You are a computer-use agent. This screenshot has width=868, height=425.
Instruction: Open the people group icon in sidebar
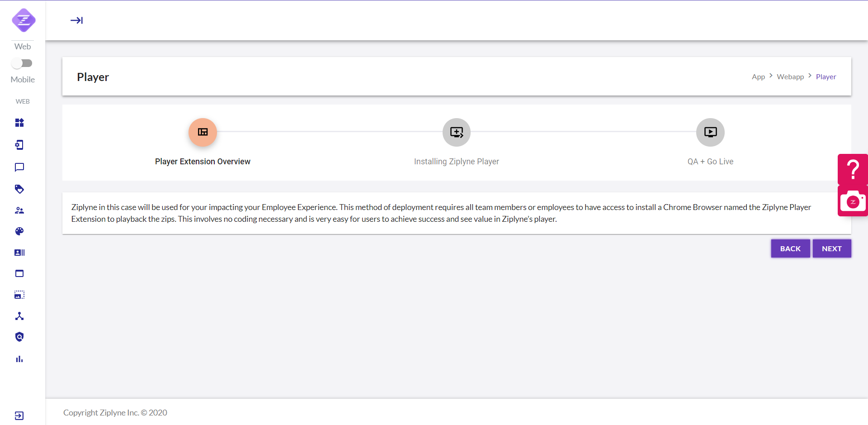click(x=19, y=210)
